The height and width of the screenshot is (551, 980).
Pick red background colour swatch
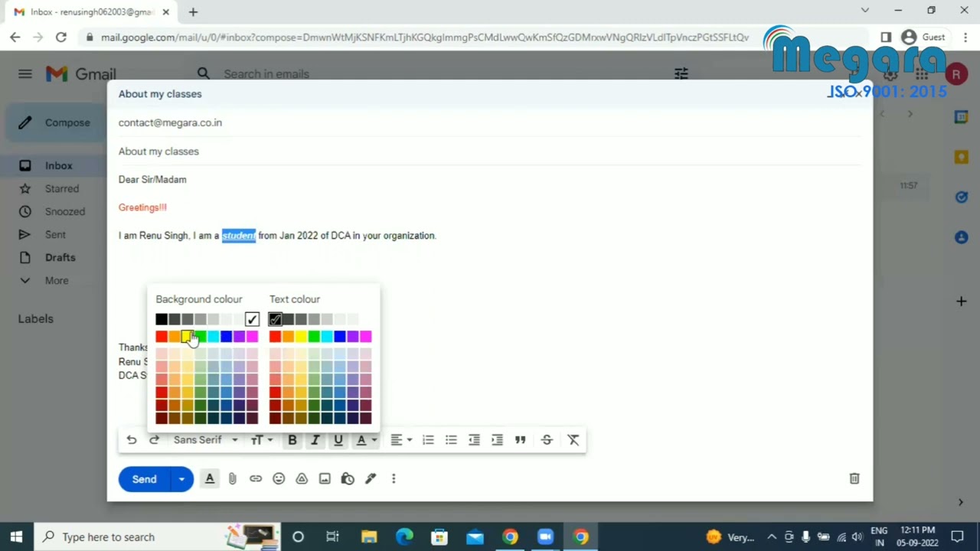click(162, 337)
